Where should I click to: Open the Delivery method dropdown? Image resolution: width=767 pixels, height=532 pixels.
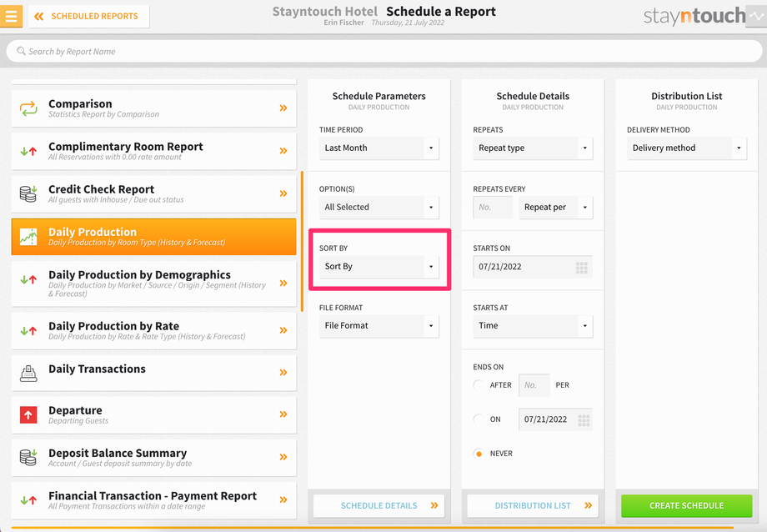click(x=687, y=148)
